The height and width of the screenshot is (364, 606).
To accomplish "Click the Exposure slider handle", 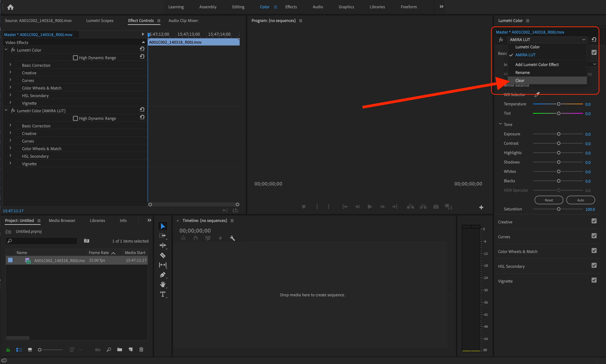I will (x=558, y=134).
